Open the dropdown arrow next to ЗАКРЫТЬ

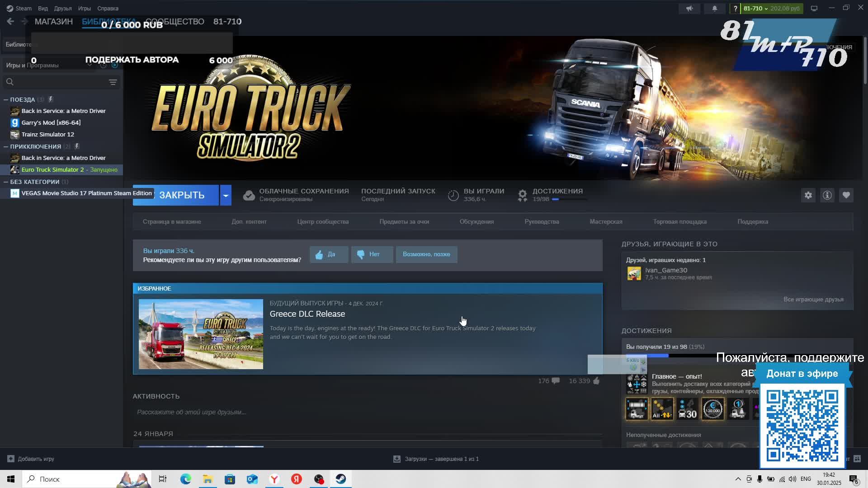226,195
